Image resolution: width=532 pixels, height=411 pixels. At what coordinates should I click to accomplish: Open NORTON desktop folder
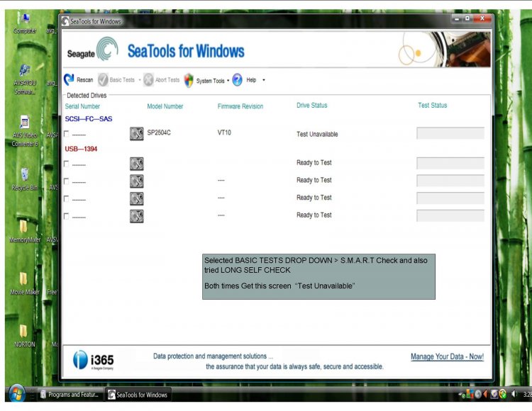click(25, 336)
